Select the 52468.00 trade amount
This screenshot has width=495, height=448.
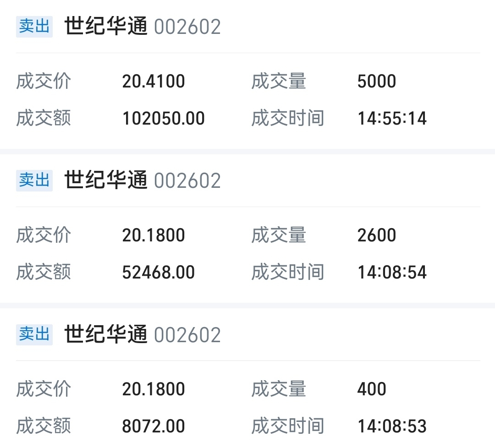pyautogui.click(x=159, y=273)
